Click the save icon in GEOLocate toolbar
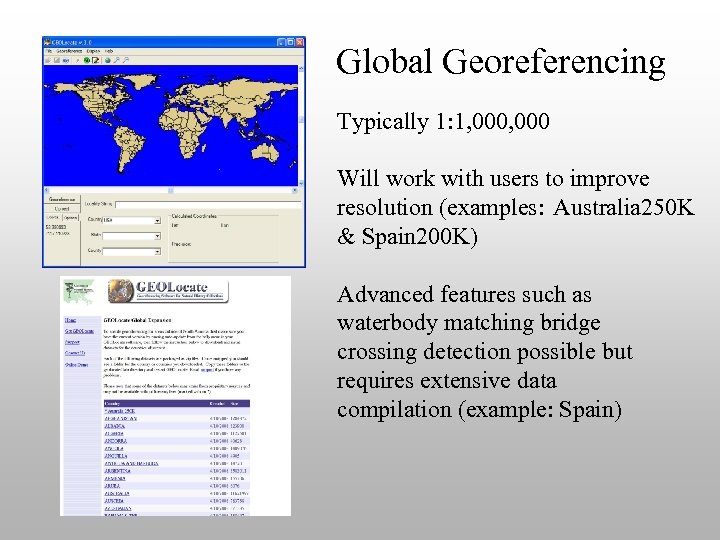The width and height of the screenshot is (720, 540). (57, 60)
